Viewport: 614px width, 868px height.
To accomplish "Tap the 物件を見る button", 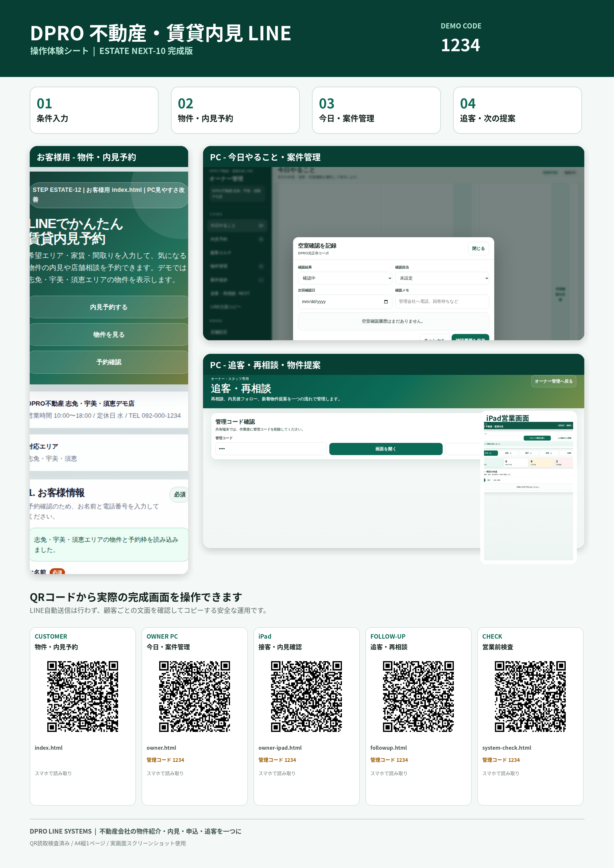I will [x=109, y=335].
